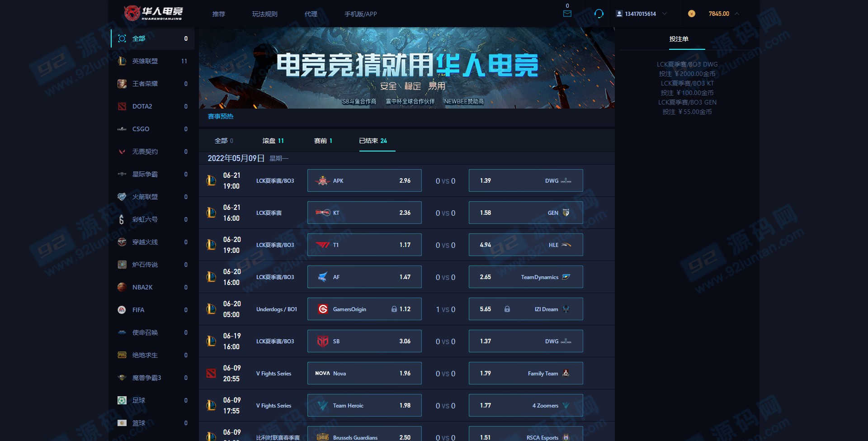Select Family Team odds 1.79 box
The image size is (868, 441).
526,373
